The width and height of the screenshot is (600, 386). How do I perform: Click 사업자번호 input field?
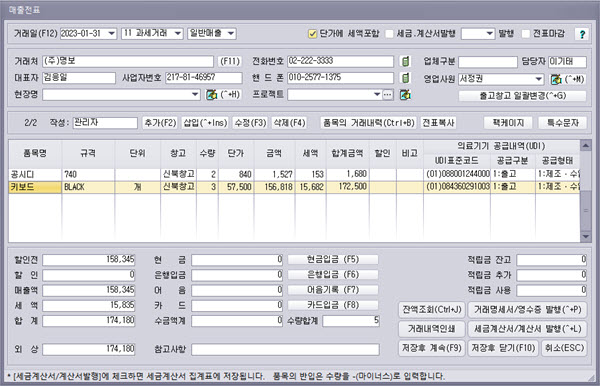point(204,78)
